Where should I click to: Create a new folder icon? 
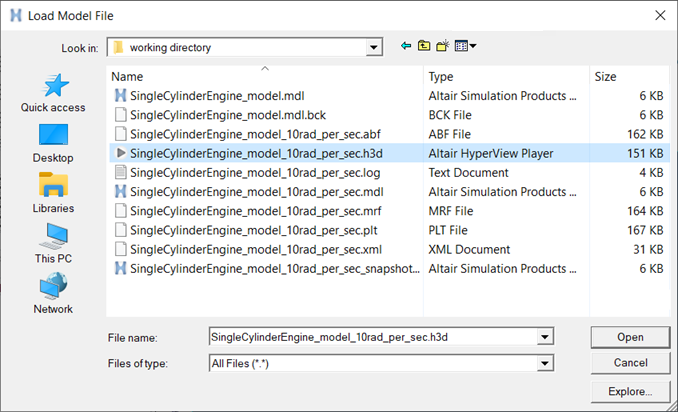point(442,46)
